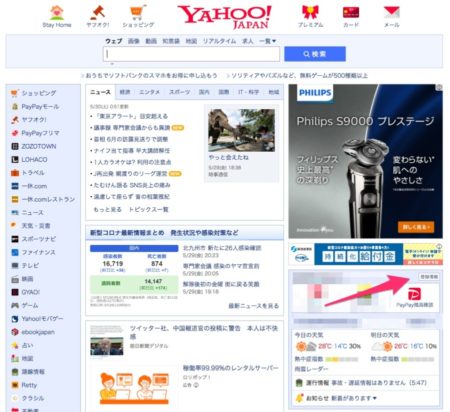This screenshot has width=450, height=412.
Task: Click the PayPay logo icon
Action: tap(414, 294)
